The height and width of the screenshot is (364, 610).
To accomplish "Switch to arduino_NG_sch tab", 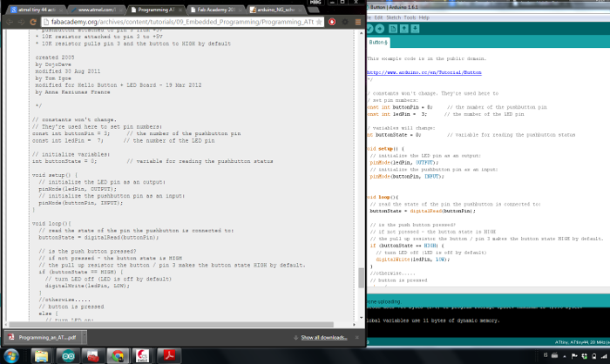I will pos(274,10).
